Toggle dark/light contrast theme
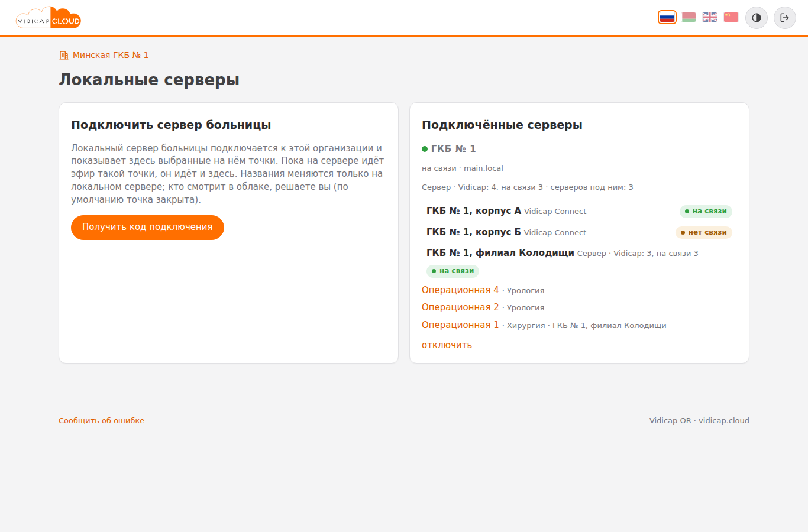This screenshot has height=532, width=808. click(x=757, y=18)
